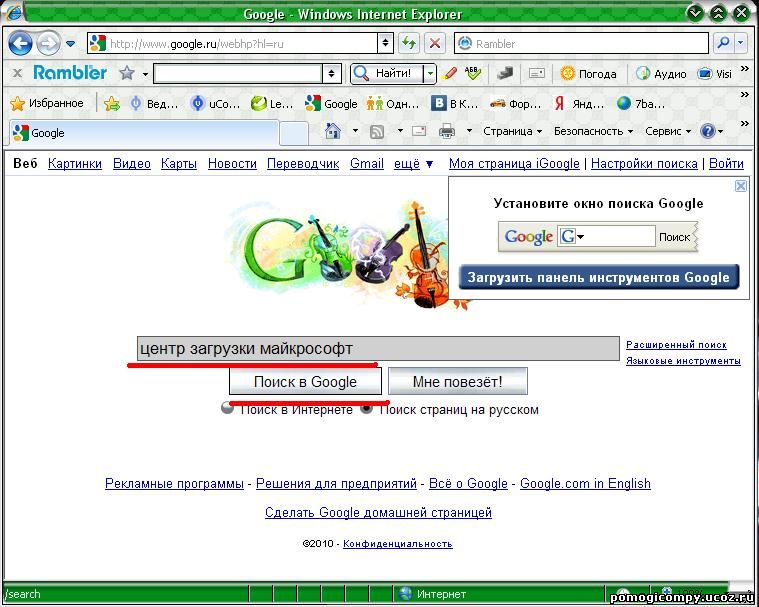Open the Картинки link
This screenshot has height=607, width=759.
(x=75, y=164)
